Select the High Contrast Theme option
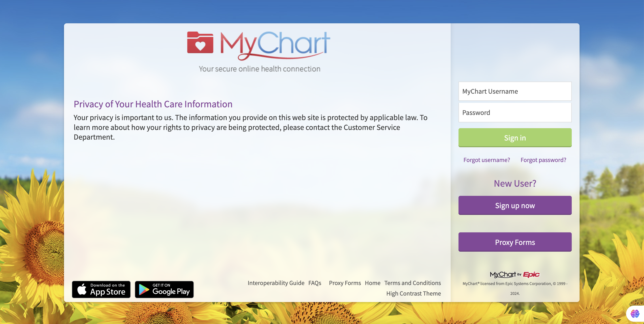The height and width of the screenshot is (324, 644). [413, 293]
